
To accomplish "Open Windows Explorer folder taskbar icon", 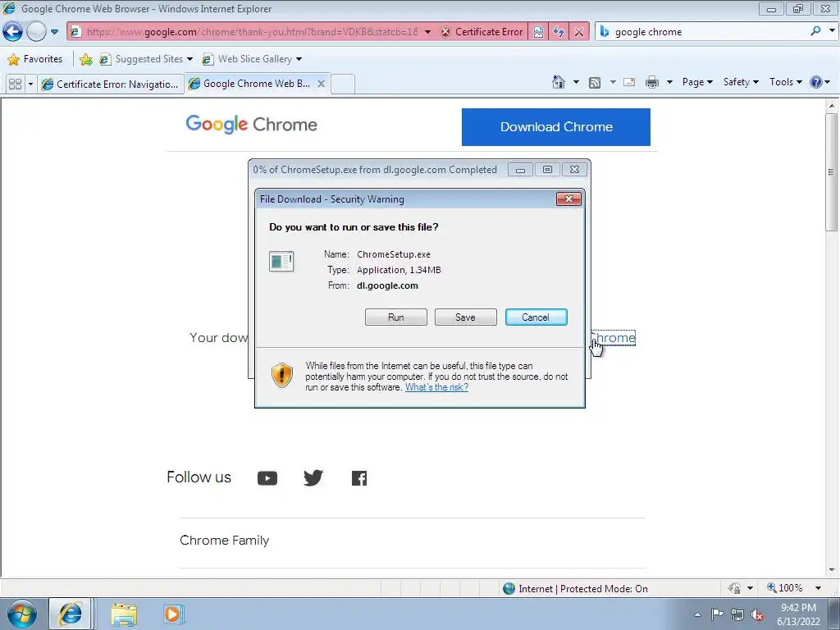I will tap(125, 614).
